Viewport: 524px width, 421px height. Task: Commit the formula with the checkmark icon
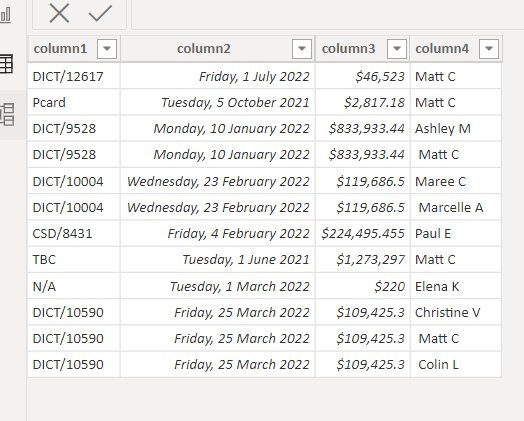click(100, 13)
